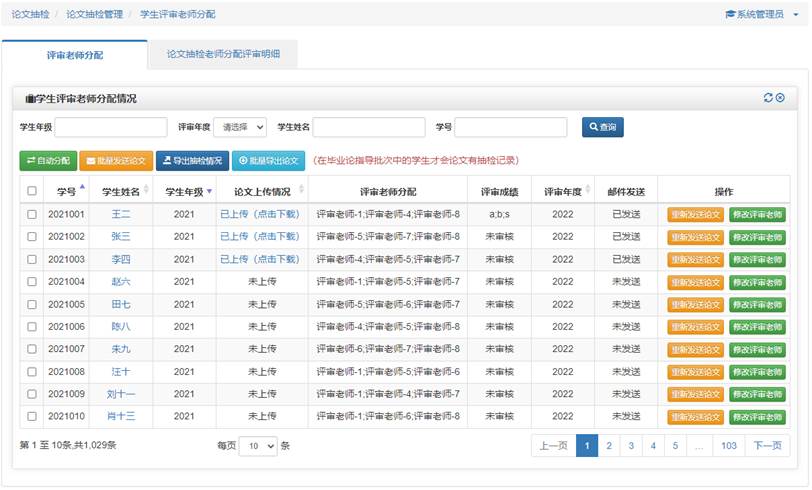Click the 学生姓名 search input field
This screenshot has height=490, width=812.
pyautogui.click(x=368, y=127)
